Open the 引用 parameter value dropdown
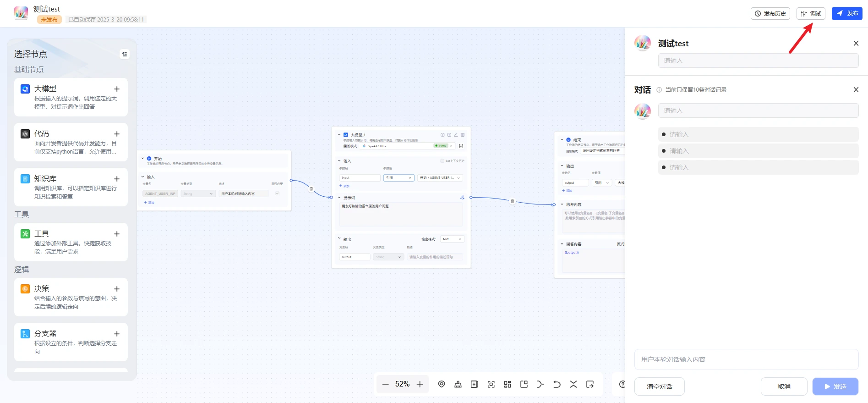The image size is (868, 403). point(399,178)
